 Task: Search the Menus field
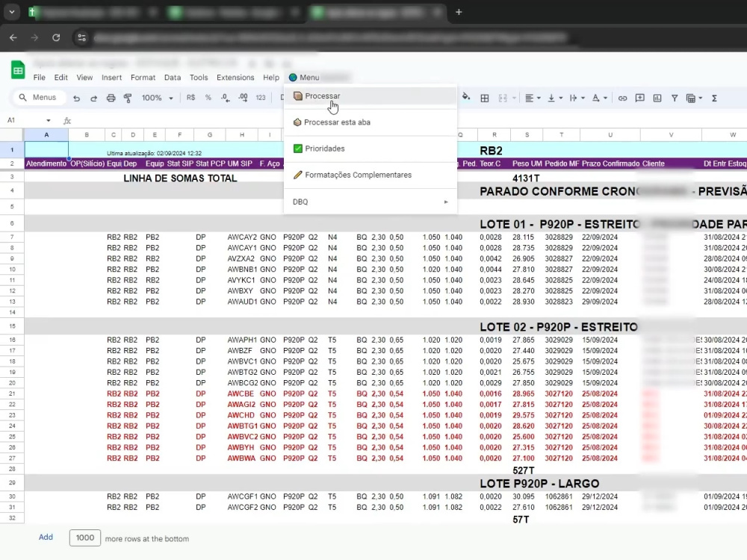coord(38,97)
